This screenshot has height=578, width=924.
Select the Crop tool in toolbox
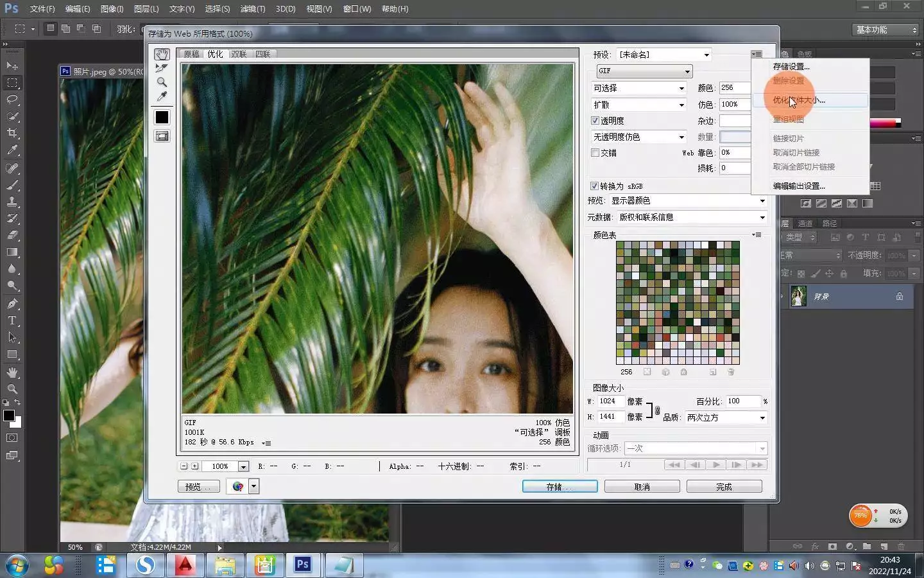point(12,133)
